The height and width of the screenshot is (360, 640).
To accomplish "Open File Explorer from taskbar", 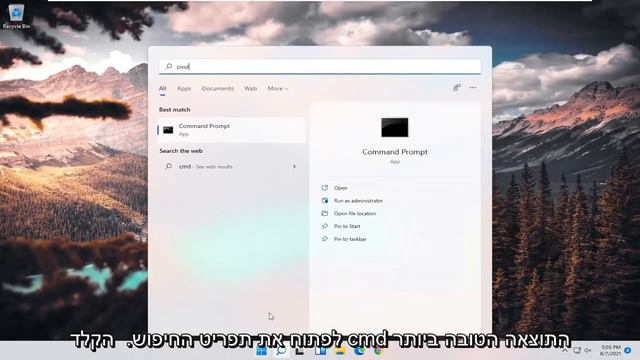I will pos(340,351).
